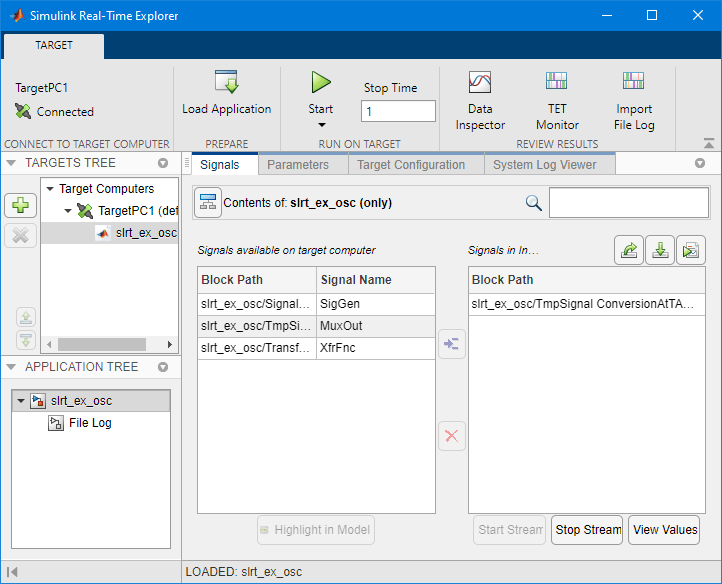Open the Data Inspector
Image resolution: width=722 pixels, height=584 pixels.
click(480, 100)
